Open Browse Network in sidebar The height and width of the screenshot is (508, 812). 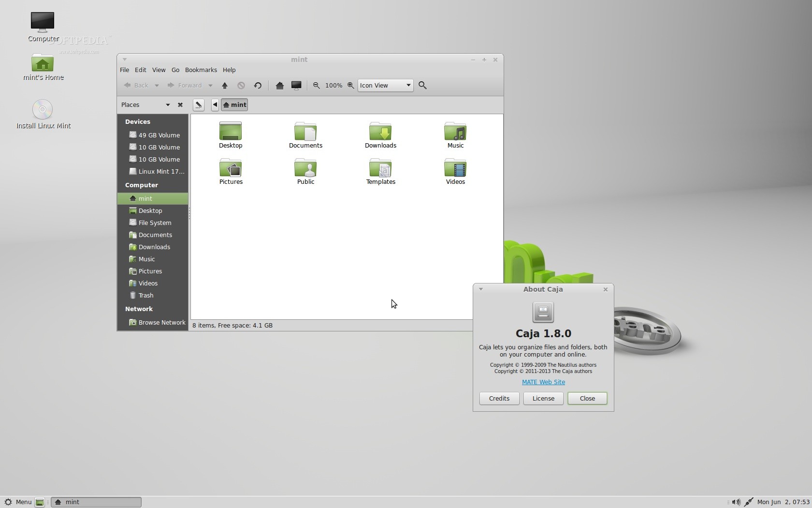coord(153,323)
